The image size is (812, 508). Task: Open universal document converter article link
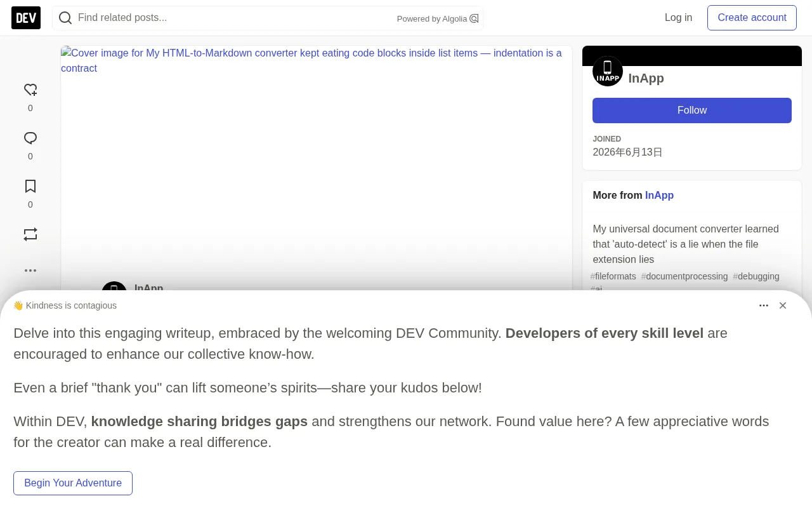(686, 244)
